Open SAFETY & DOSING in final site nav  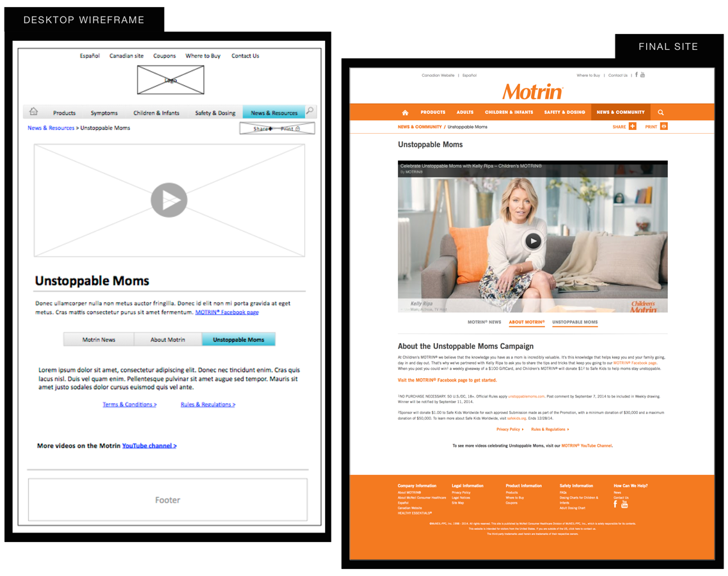coord(565,113)
